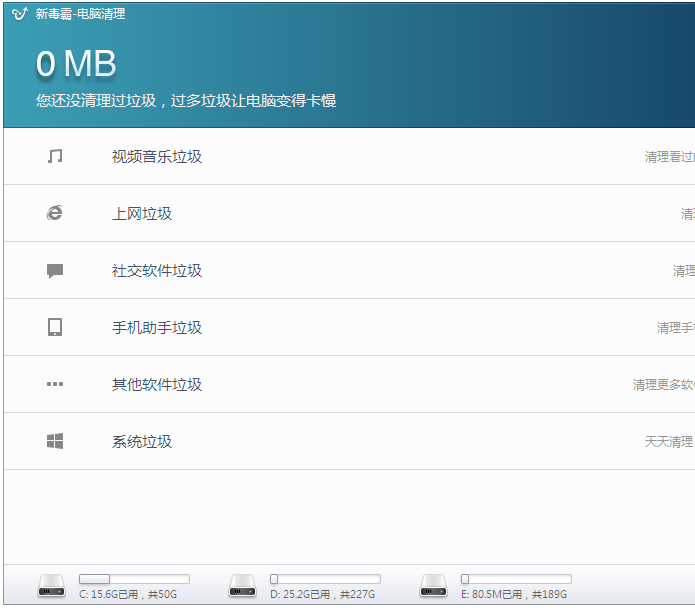Click the Windows logo icon for 系统垃圾

[x=55, y=441]
